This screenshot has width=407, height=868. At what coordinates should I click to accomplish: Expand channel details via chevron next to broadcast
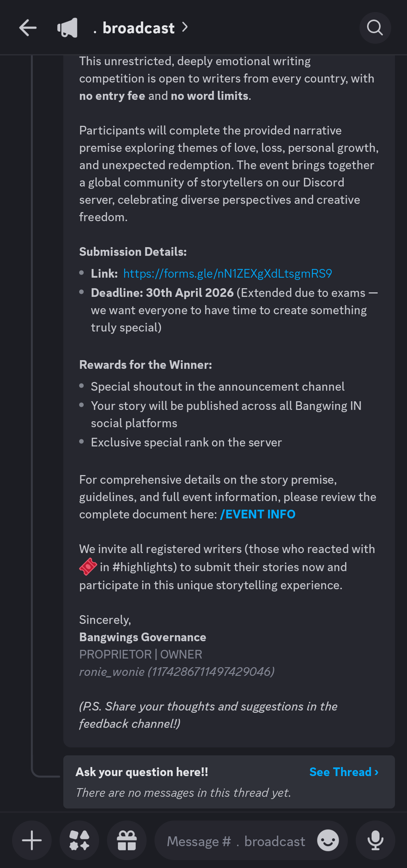coord(185,28)
